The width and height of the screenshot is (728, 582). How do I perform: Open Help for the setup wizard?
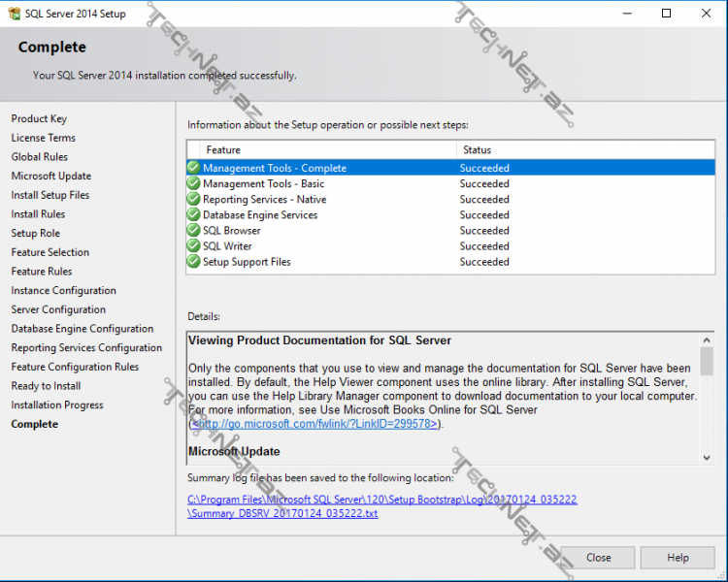coord(678,558)
